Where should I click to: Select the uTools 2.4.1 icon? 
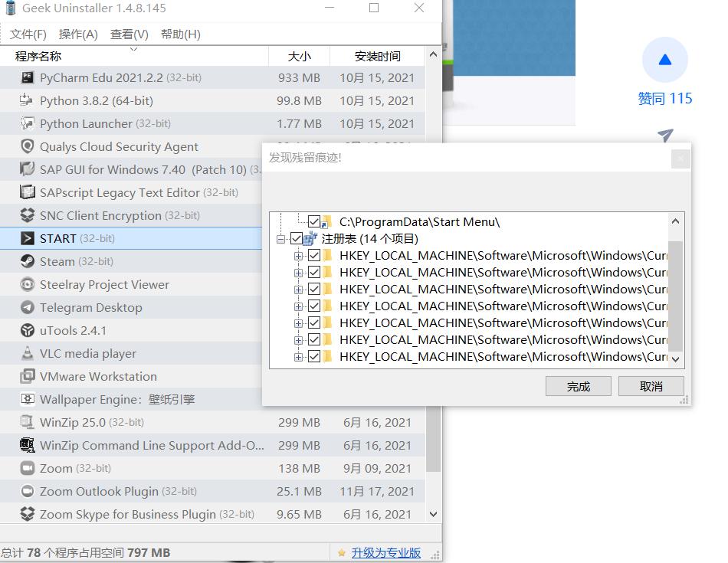pos(26,330)
